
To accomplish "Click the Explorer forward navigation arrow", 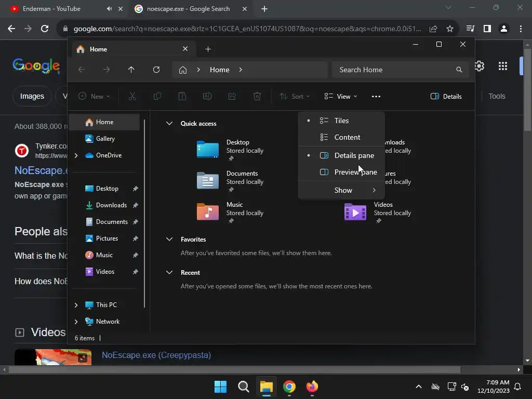I will 107,70.
